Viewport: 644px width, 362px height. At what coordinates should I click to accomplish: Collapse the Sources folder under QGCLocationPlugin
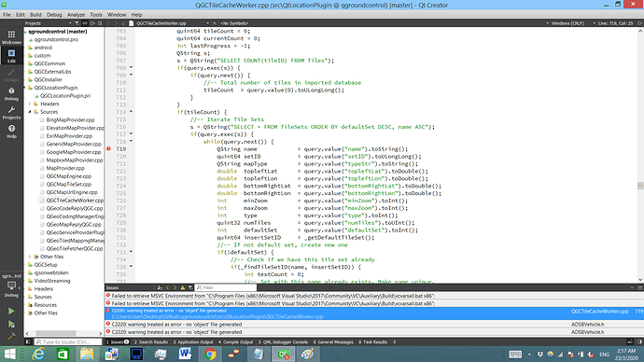tap(30, 112)
